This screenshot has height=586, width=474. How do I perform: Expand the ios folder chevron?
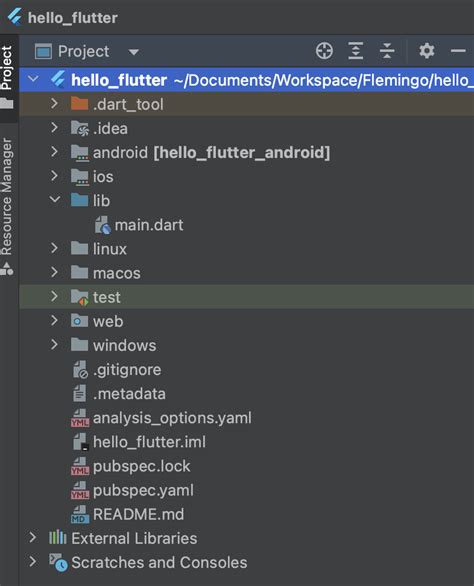click(x=55, y=176)
